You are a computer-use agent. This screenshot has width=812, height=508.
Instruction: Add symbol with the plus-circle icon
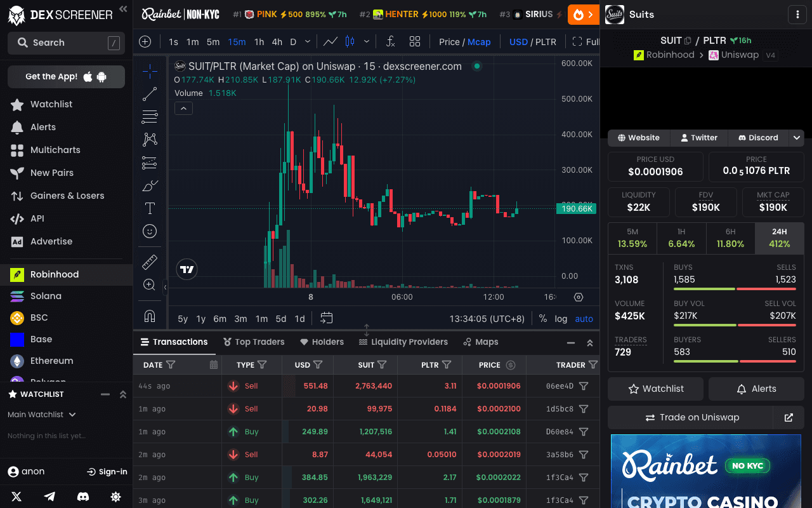point(145,42)
